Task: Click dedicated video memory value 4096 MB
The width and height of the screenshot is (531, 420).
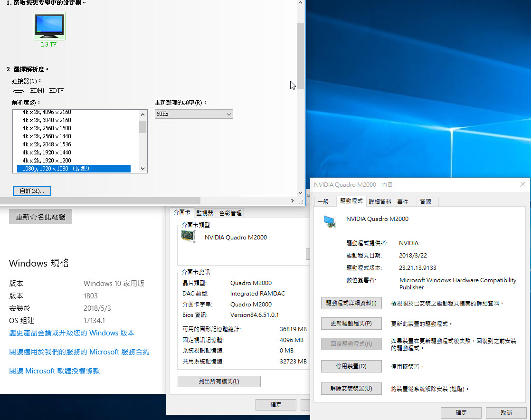Action: coord(292,340)
